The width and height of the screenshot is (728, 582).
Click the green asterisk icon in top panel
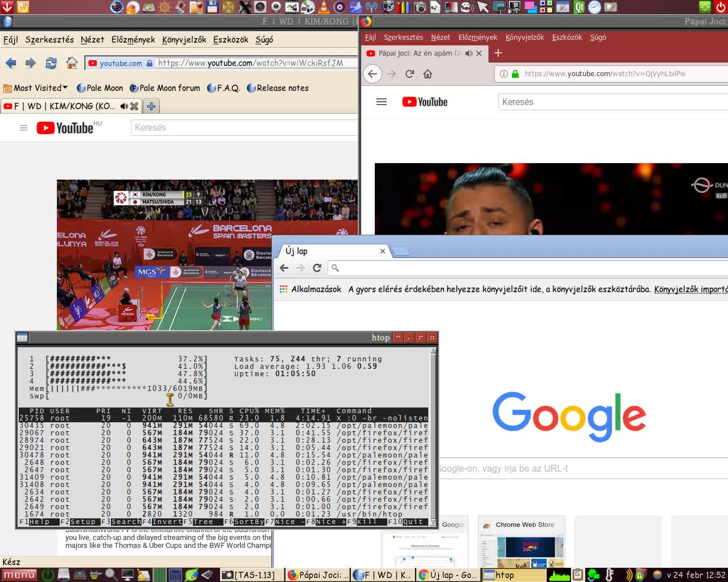tap(705, 7)
